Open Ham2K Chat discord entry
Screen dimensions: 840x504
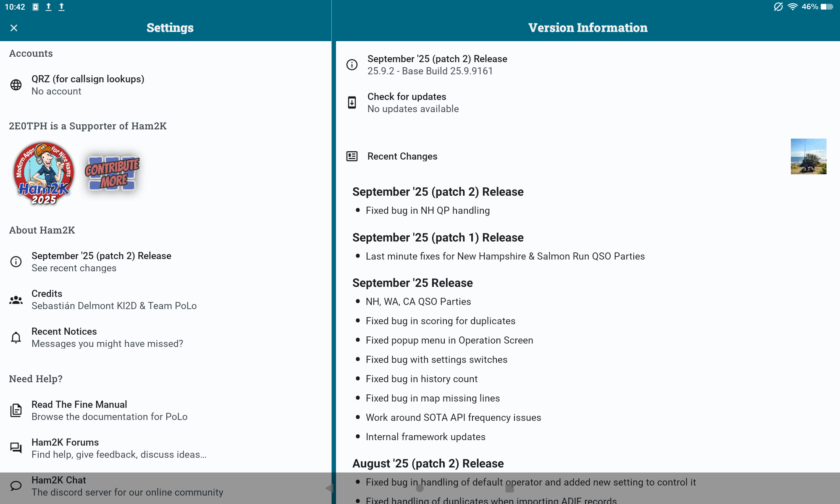(127, 486)
